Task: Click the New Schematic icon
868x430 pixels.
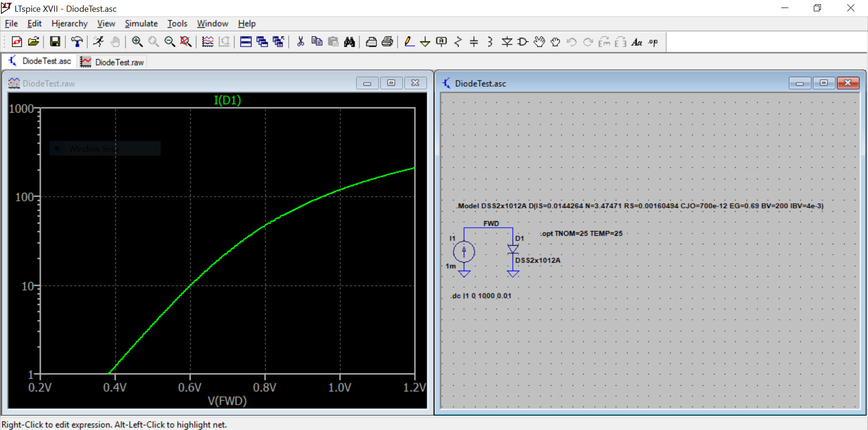Action: pyautogui.click(x=17, y=42)
